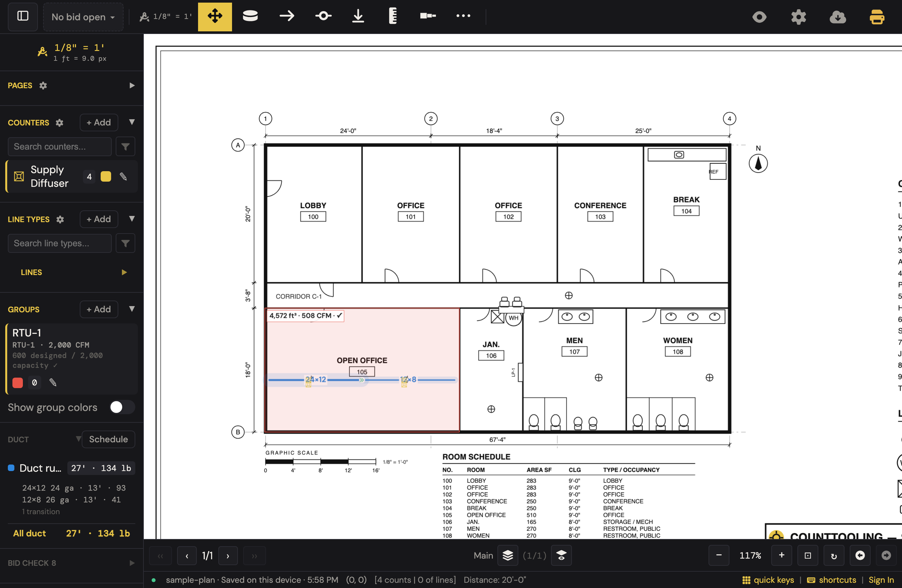
Task: Select the duct segment tool
Action: click(x=428, y=16)
